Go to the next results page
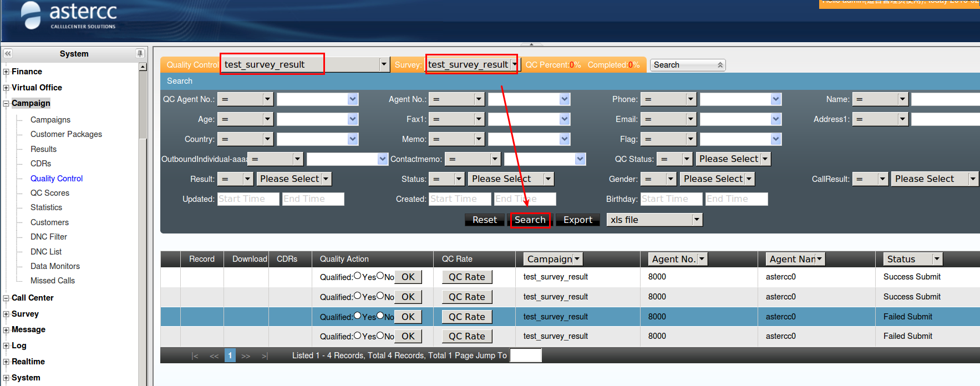 [x=246, y=356]
